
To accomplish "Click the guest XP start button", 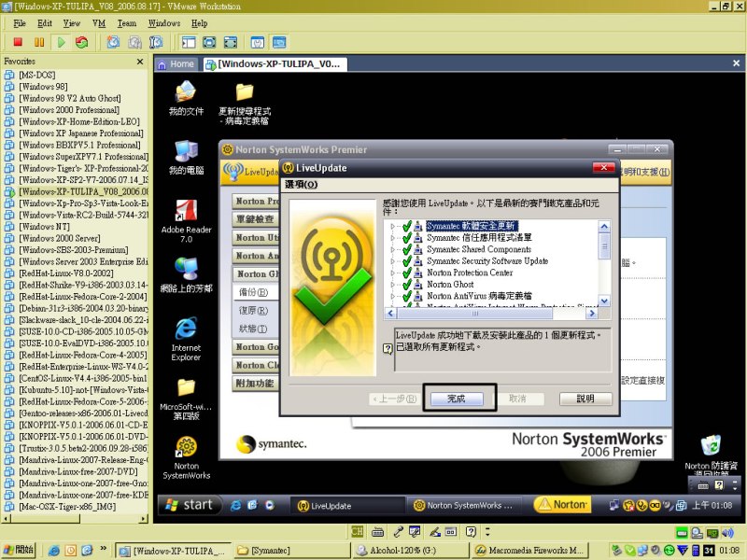I will tap(190, 505).
